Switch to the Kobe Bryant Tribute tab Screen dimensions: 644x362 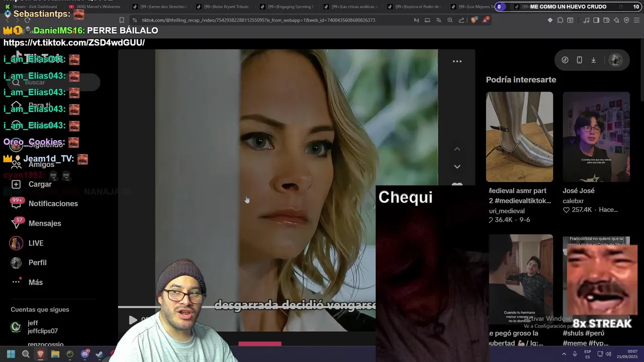click(x=225, y=7)
